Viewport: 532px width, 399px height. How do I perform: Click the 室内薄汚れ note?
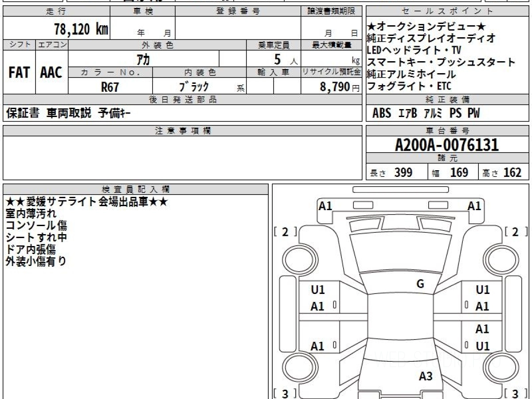tap(31, 214)
